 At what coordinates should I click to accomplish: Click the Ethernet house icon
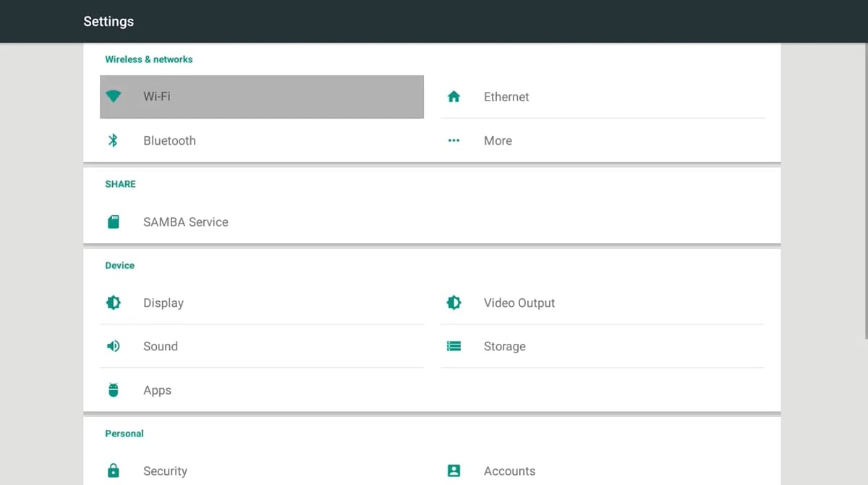pyautogui.click(x=454, y=96)
